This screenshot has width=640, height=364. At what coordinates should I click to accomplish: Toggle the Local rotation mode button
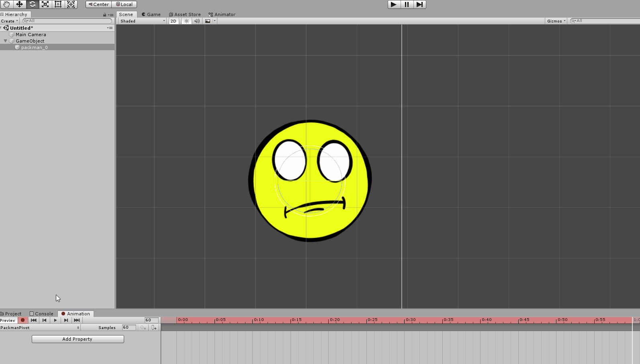(124, 4)
